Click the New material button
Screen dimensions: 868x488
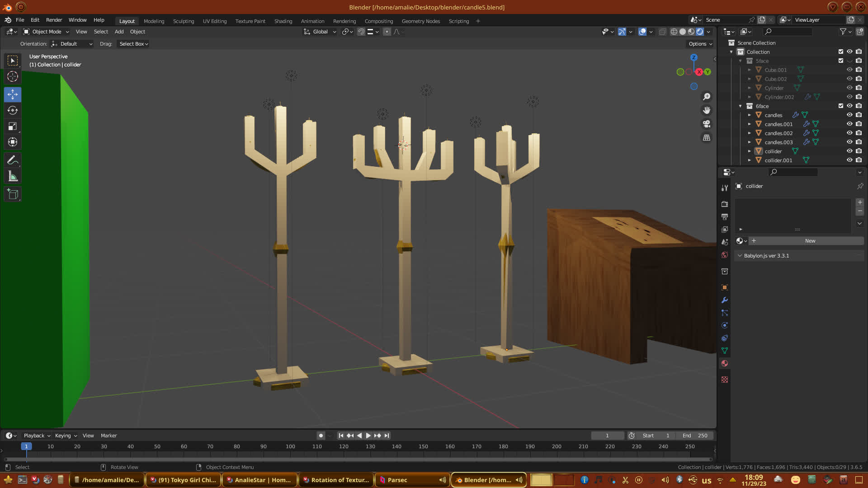click(x=810, y=241)
